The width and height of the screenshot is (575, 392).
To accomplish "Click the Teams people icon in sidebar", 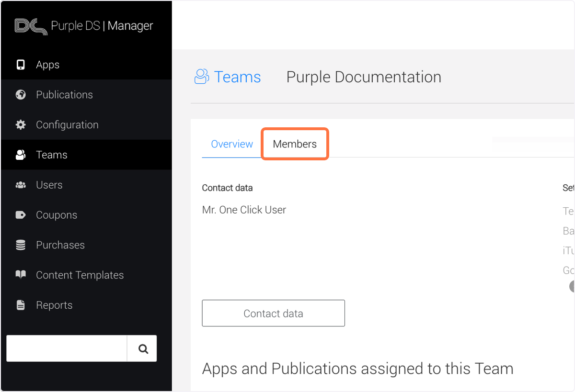I will click(x=21, y=155).
